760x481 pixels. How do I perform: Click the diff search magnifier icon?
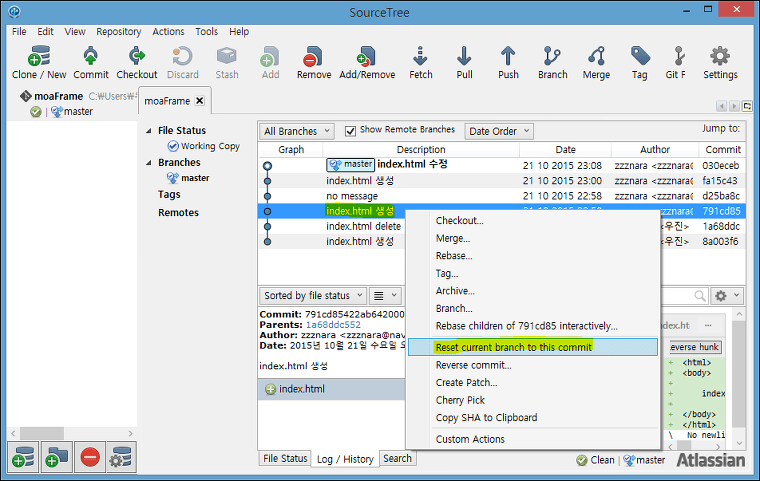699,295
